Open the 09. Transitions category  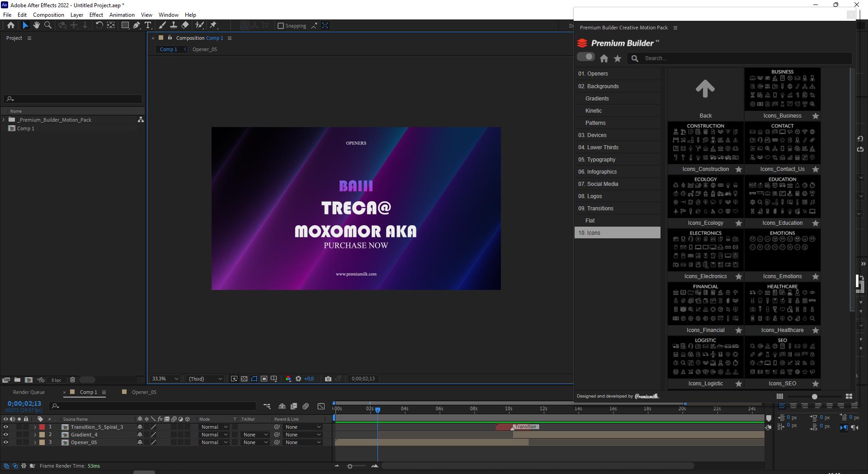[617, 209]
